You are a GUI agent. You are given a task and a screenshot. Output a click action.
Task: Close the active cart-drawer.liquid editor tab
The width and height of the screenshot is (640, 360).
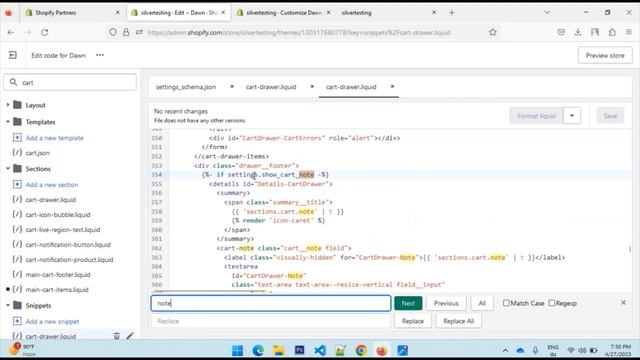point(392,87)
